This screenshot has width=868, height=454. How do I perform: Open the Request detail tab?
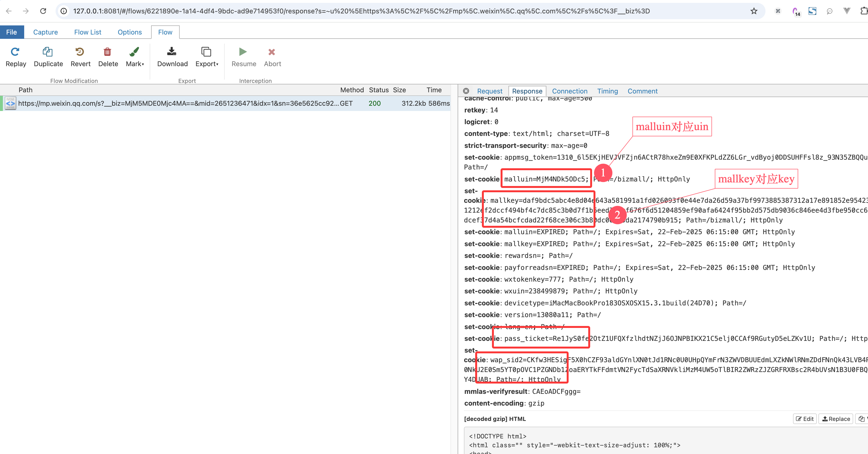tap(490, 91)
